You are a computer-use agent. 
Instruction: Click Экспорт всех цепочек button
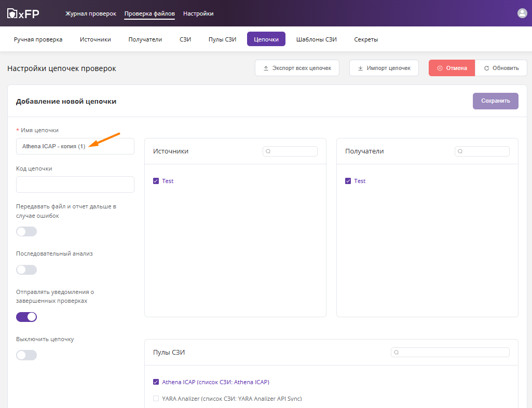(x=297, y=68)
